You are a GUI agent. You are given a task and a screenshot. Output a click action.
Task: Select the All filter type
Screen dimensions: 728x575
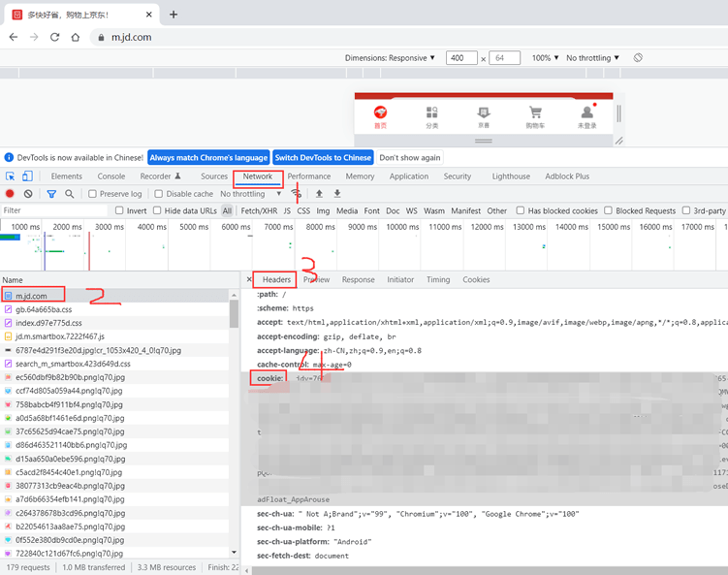pos(227,210)
